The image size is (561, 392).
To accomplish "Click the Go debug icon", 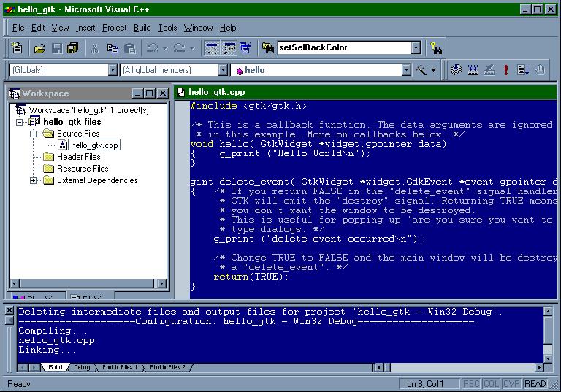I will pyautogui.click(x=523, y=70).
